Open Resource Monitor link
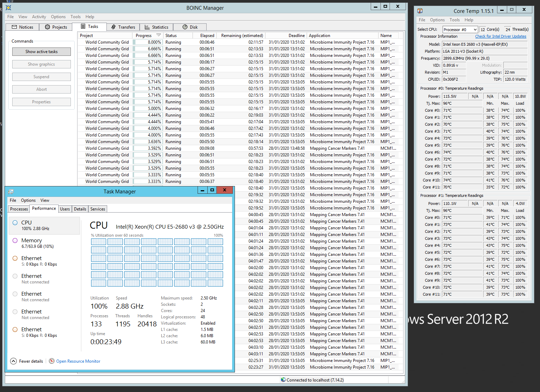The height and width of the screenshot is (392, 540). (78, 361)
